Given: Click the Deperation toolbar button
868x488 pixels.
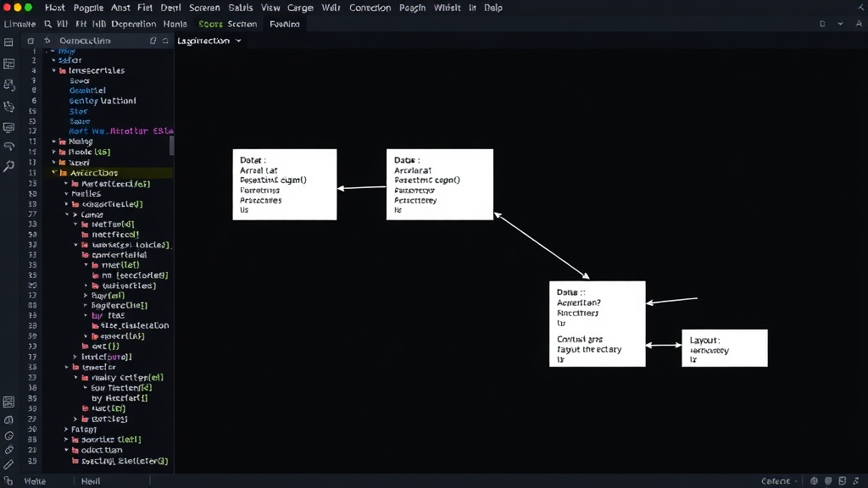Looking at the screenshot, I should 133,24.
